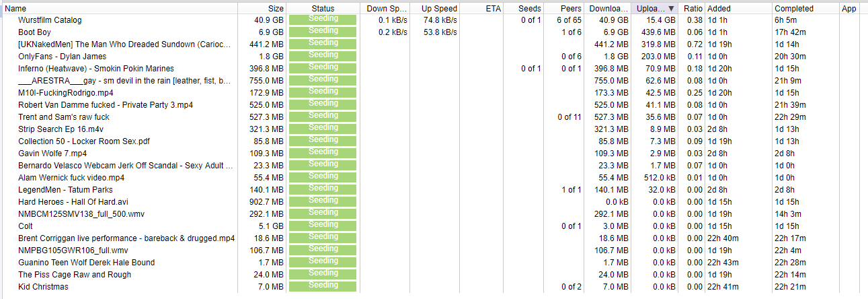Screen dimensions: 868x299
Task: Click the App column header
Action: pyautogui.click(x=849, y=9)
